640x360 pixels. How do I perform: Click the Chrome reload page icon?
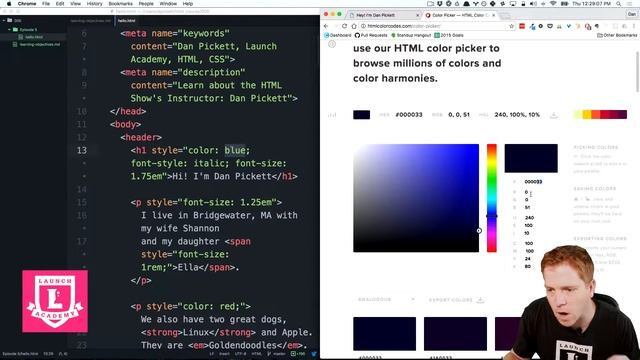pos(344,26)
